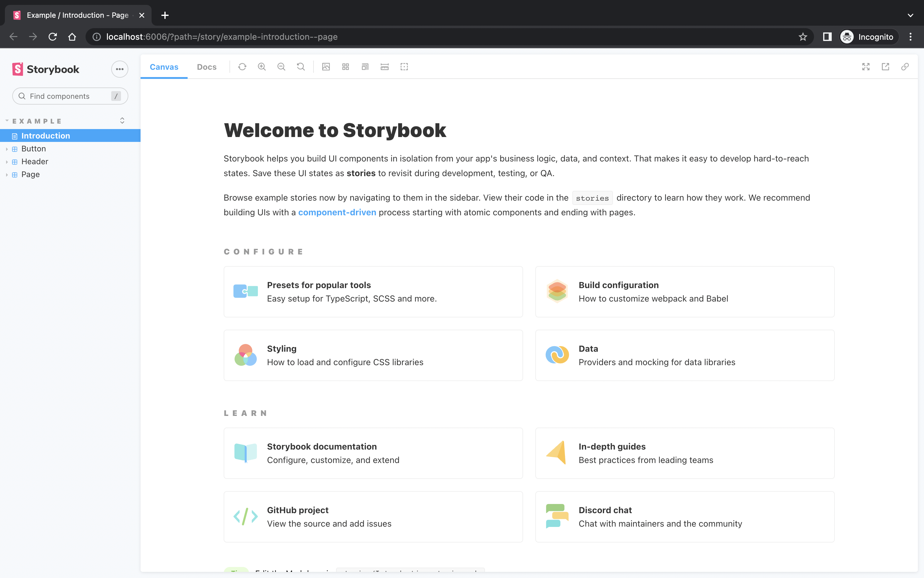Open the viewport size selector icon
Viewport: 924px width, 578px height.
(365, 67)
